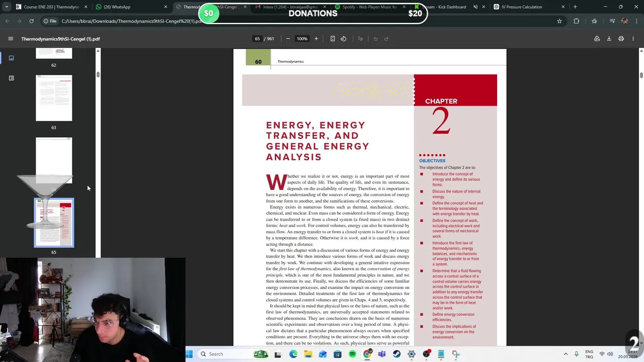Open Google Chrome from taskbar

point(367,354)
